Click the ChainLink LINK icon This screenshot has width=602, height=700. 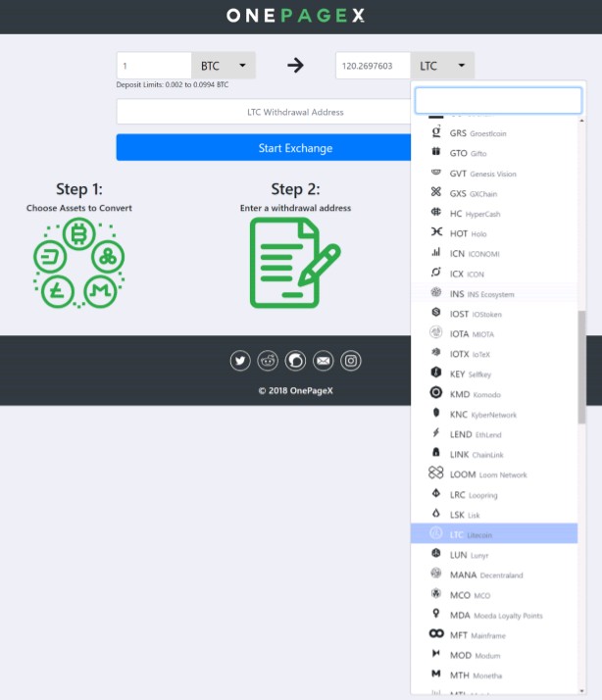click(436, 453)
